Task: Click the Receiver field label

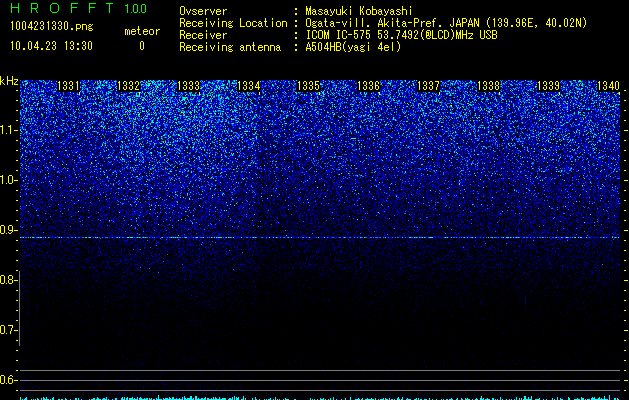Action: click(x=203, y=35)
